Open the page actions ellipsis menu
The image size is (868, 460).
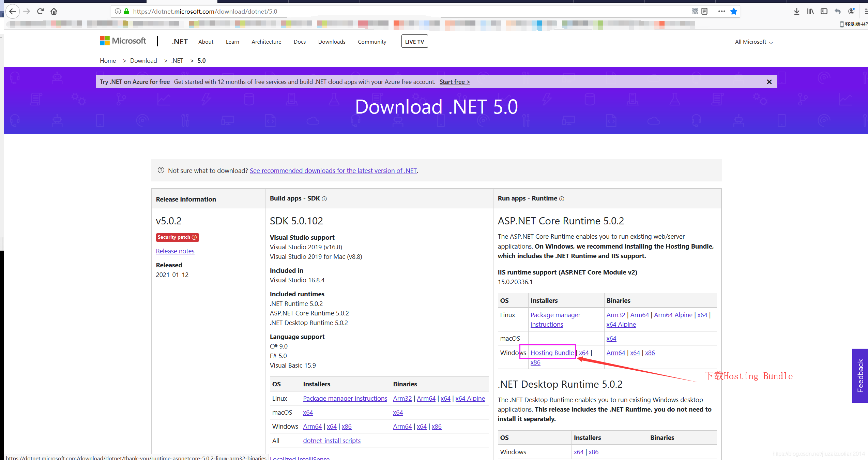click(x=721, y=11)
